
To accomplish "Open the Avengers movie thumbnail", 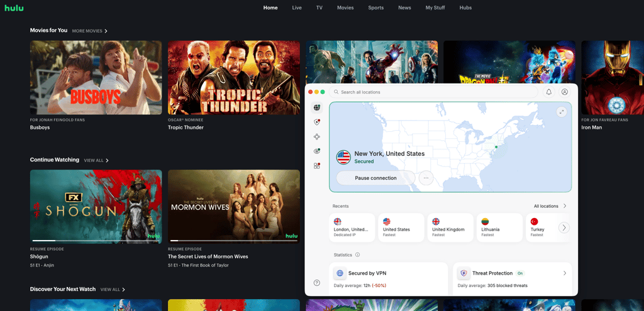I will click(x=372, y=62).
